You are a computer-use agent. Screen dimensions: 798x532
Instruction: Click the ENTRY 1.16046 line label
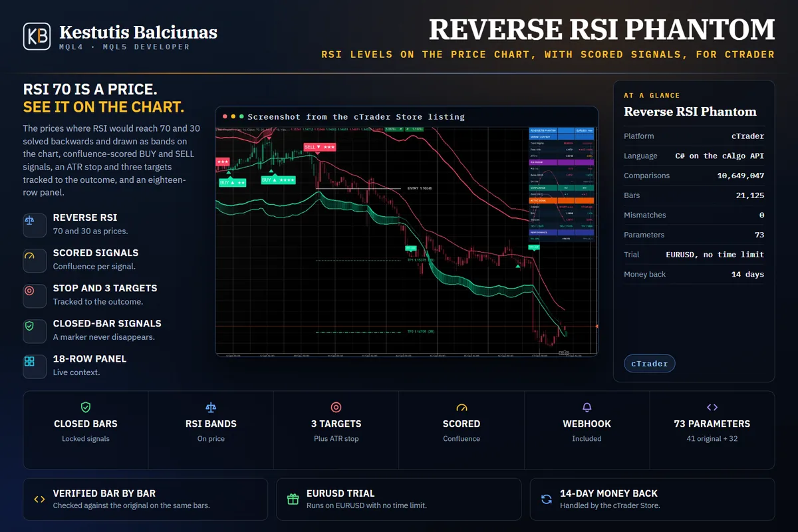[418, 189]
